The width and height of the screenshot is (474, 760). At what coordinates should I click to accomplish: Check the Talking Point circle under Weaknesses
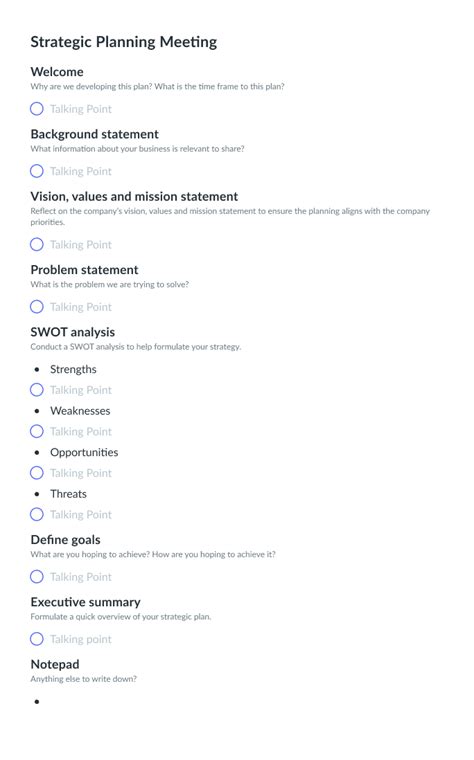tap(37, 431)
